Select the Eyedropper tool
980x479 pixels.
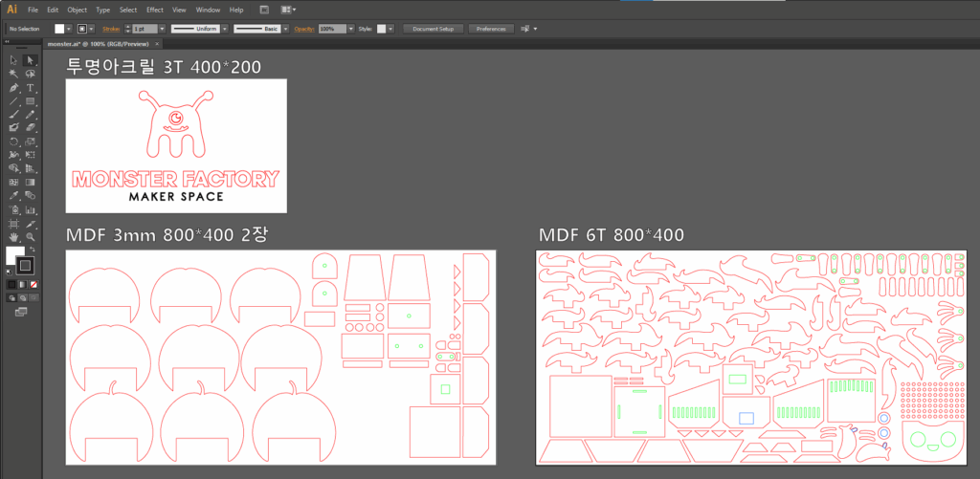[x=13, y=196]
